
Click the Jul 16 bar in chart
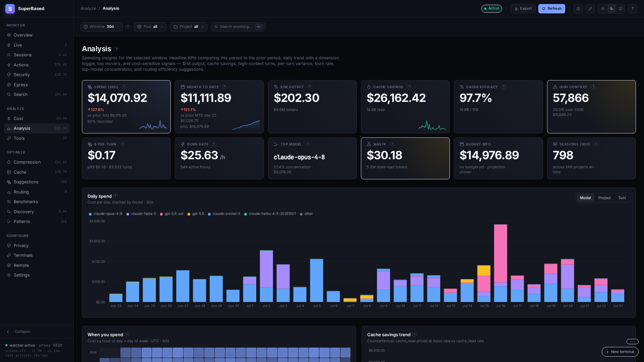click(500, 263)
